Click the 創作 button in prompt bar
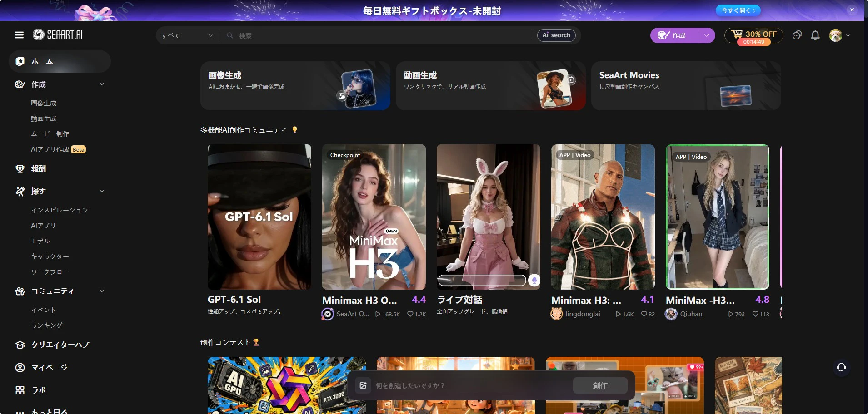This screenshot has width=868, height=414. click(x=600, y=385)
